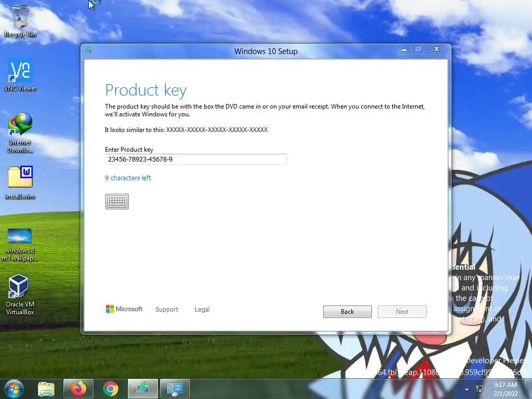Click the setup window title bar icon
Image resolution: width=532 pixels, height=399 pixels.
(88, 50)
